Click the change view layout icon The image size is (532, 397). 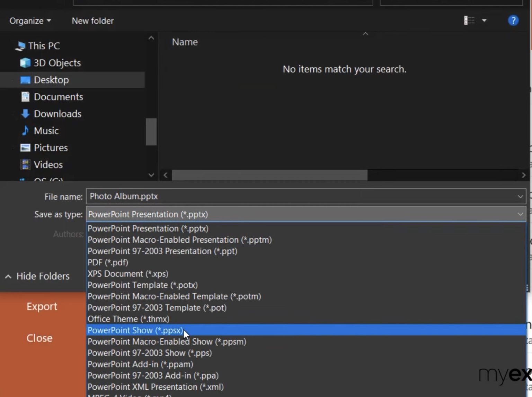[x=468, y=20]
